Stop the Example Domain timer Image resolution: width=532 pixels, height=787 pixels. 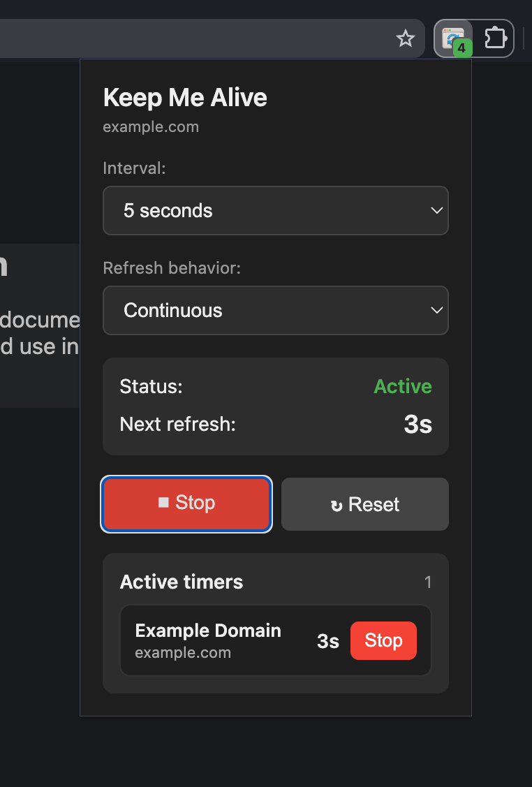[383, 640]
